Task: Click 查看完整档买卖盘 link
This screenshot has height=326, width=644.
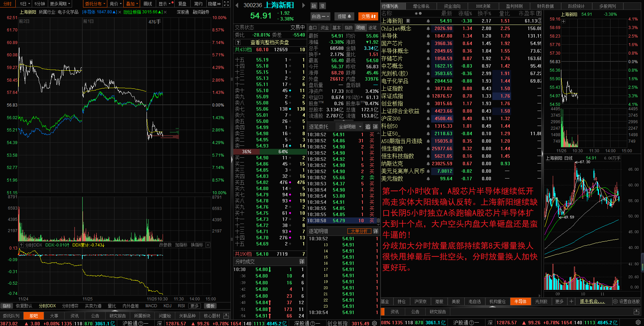Action: click(270, 43)
